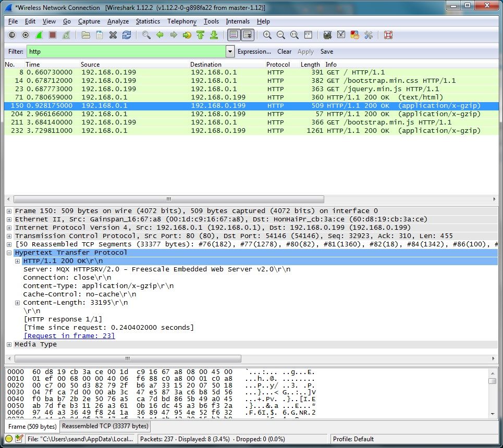This screenshot has height=448, width=503.
Task: Edit display filters icon
Action: pos(341,35)
